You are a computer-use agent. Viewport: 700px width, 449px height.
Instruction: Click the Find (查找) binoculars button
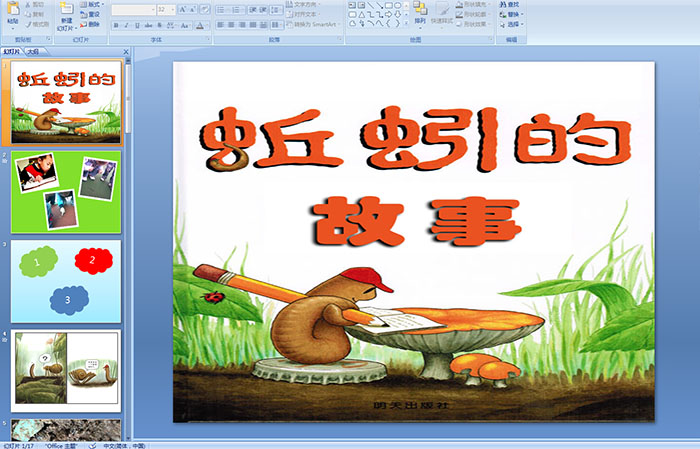pos(509,4)
